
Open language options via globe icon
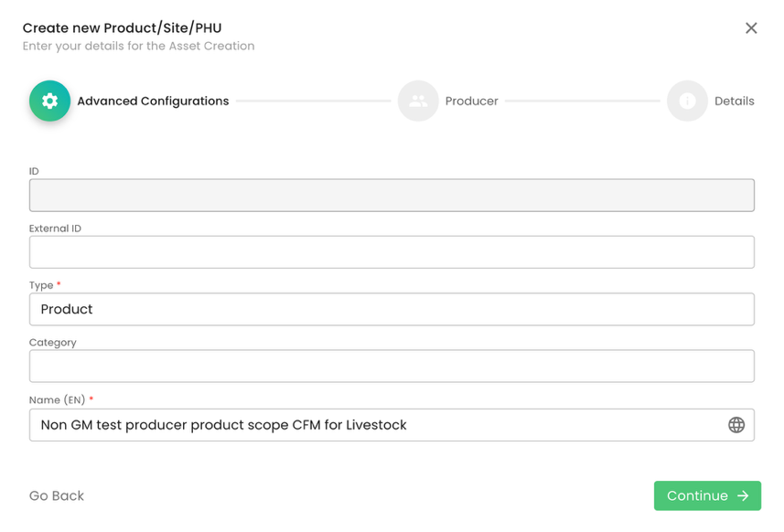point(736,425)
